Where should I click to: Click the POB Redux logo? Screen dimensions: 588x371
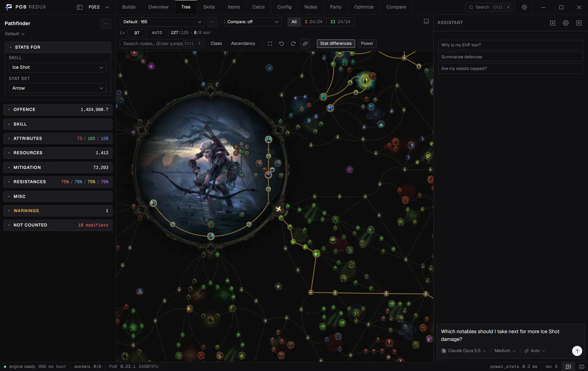[9, 7]
